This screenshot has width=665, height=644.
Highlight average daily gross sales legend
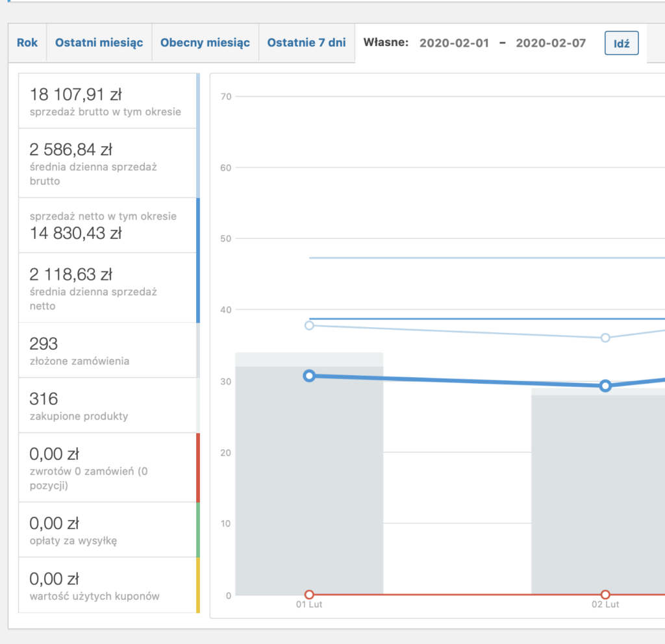coord(109,163)
